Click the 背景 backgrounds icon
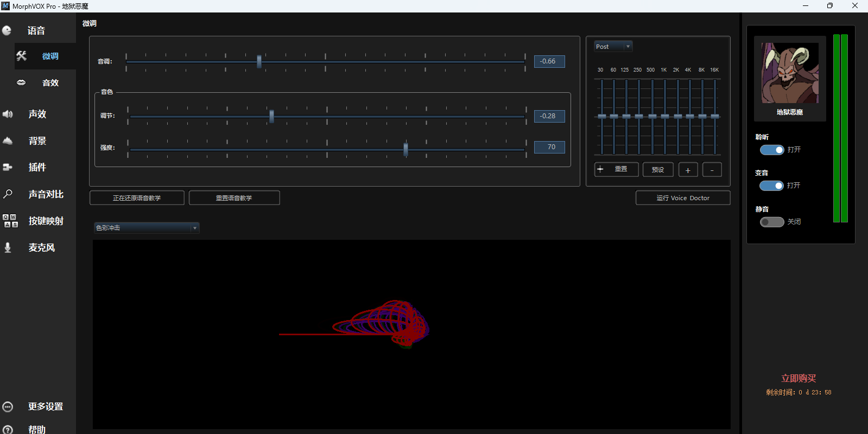This screenshot has height=434, width=868. tap(8, 141)
